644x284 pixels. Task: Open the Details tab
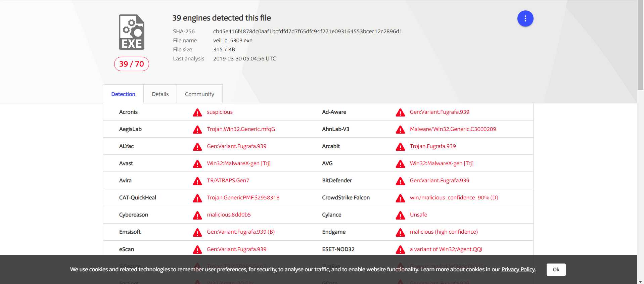click(160, 94)
